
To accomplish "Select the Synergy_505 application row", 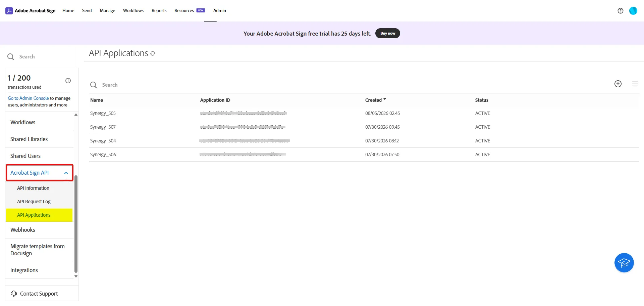I will pyautogui.click(x=364, y=113).
